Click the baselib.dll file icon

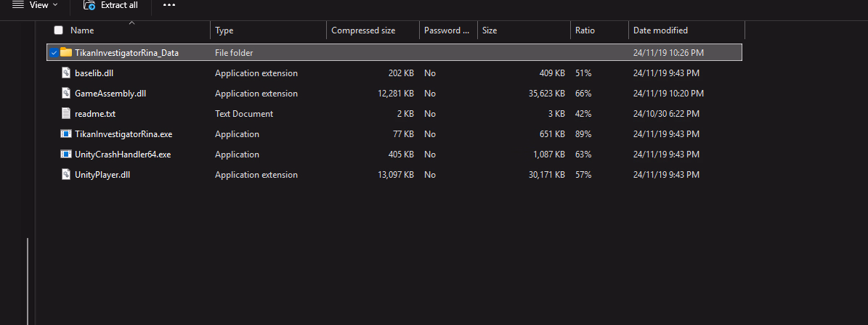(66, 73)
